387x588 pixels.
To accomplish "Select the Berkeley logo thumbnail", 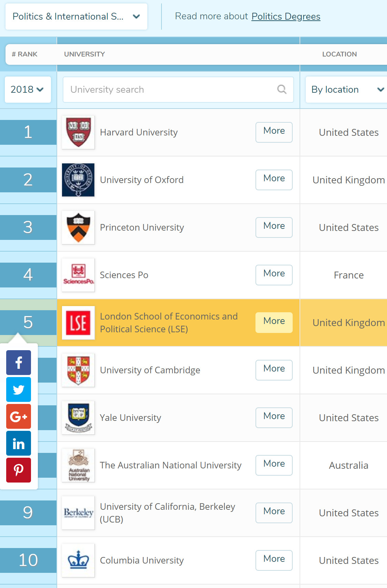I will (x=78, y=513).
